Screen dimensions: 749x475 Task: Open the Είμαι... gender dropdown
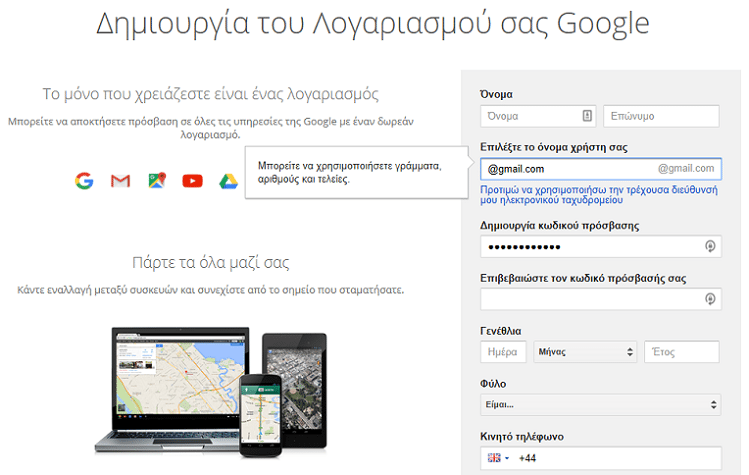pos(600,405)
